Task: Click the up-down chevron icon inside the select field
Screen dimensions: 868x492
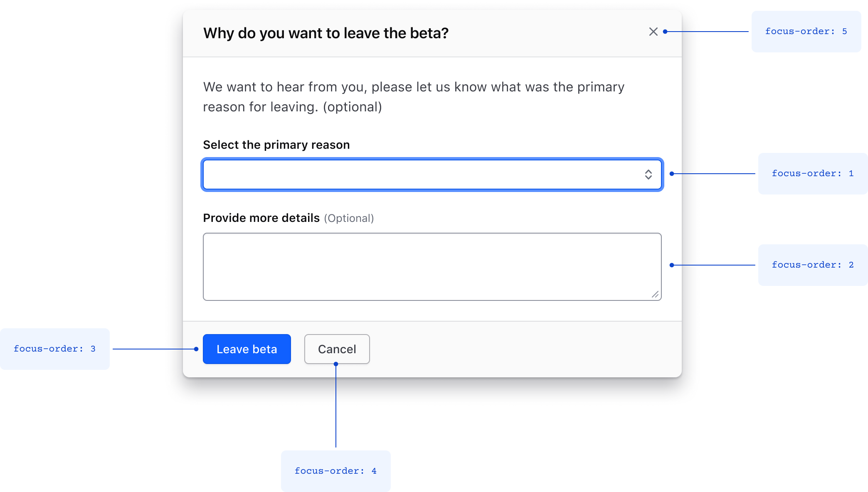Action: 649,175
